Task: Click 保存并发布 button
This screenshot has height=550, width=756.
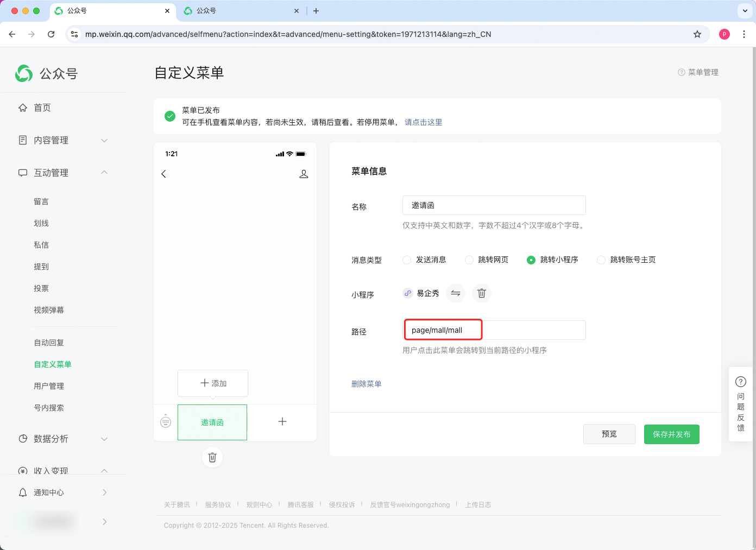Action: coord(671,434)
